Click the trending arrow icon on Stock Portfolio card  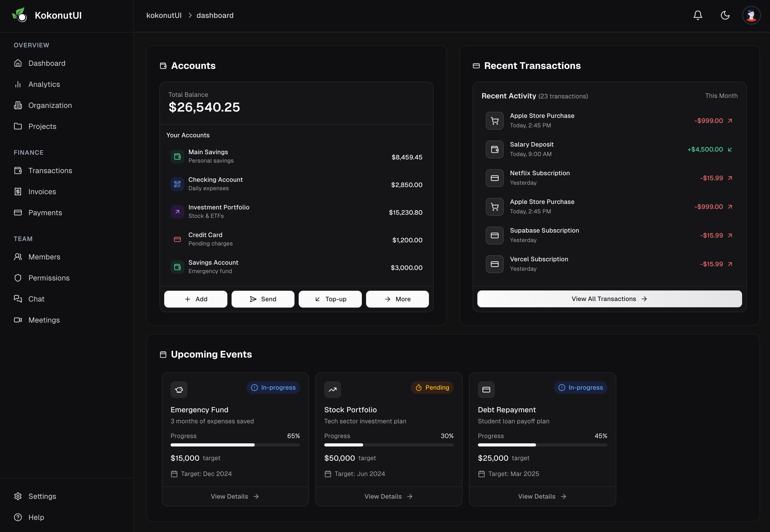tap(332, 389)
